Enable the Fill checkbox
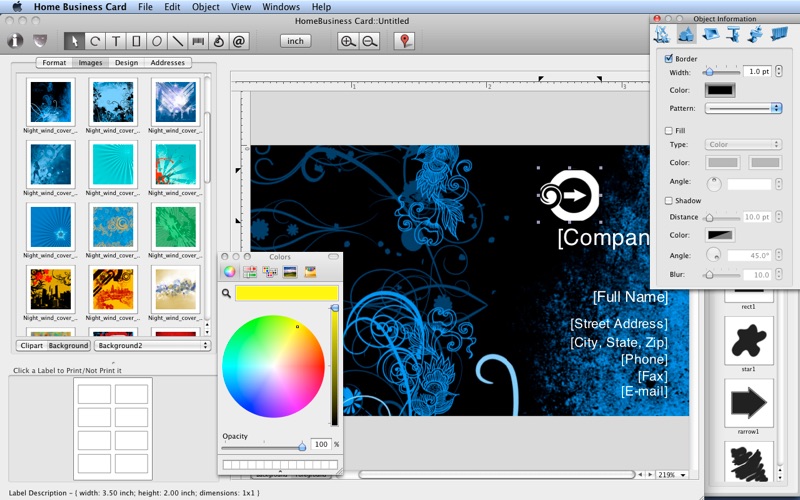The height and width of the screenshot is (500, 800). pyautogui.click(x=669, y=131)
